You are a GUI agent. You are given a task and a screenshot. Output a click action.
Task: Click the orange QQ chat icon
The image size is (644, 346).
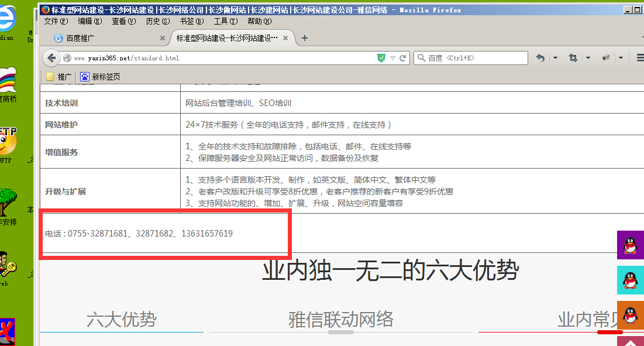click(630, 316)
